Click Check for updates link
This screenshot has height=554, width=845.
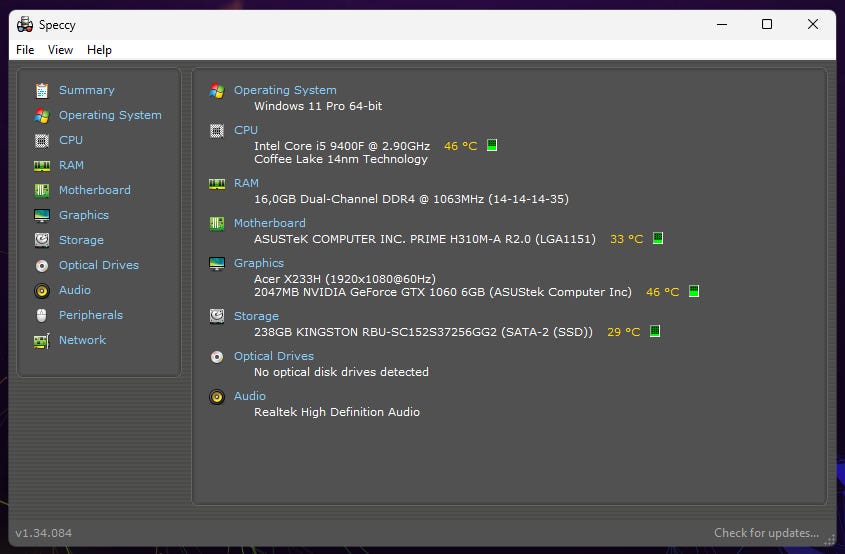766,533
